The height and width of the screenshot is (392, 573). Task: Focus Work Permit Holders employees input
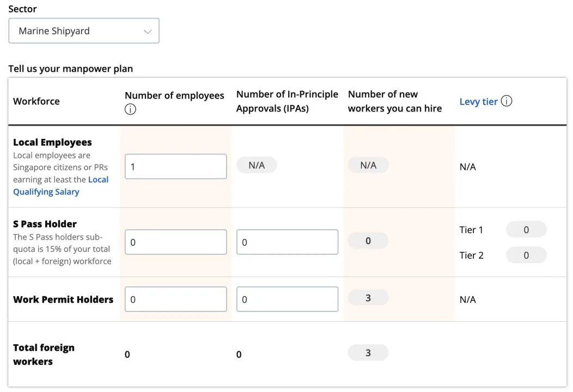click(175, 299)
